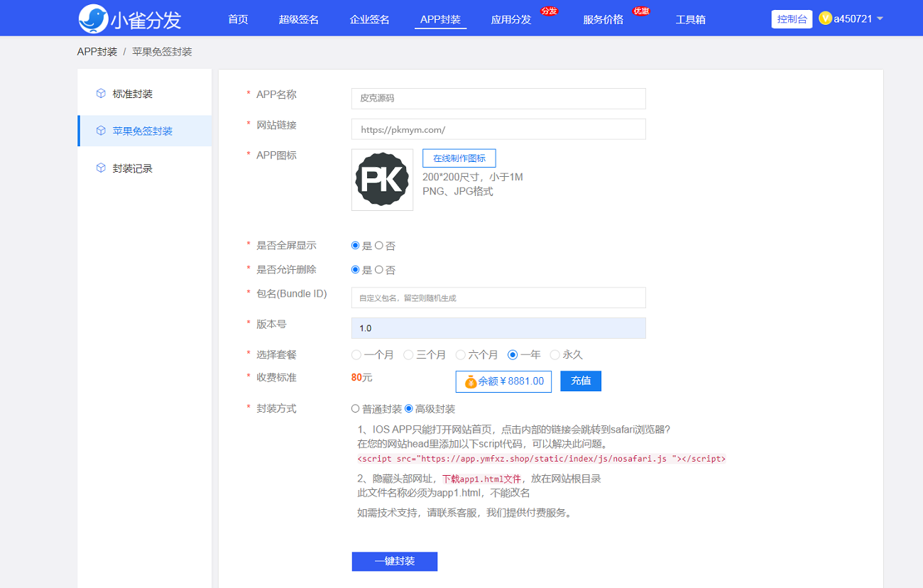
Task: Choose the 永久 package option
Action: pos(555,355)
